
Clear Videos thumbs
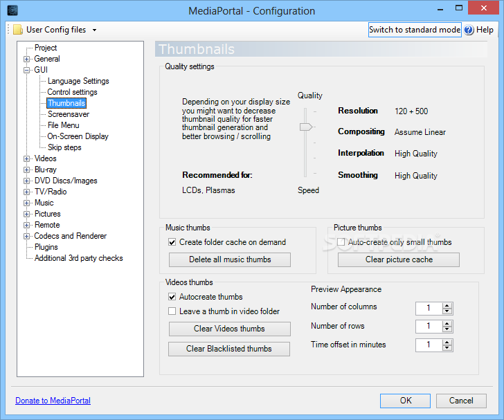tap(230, 329)
